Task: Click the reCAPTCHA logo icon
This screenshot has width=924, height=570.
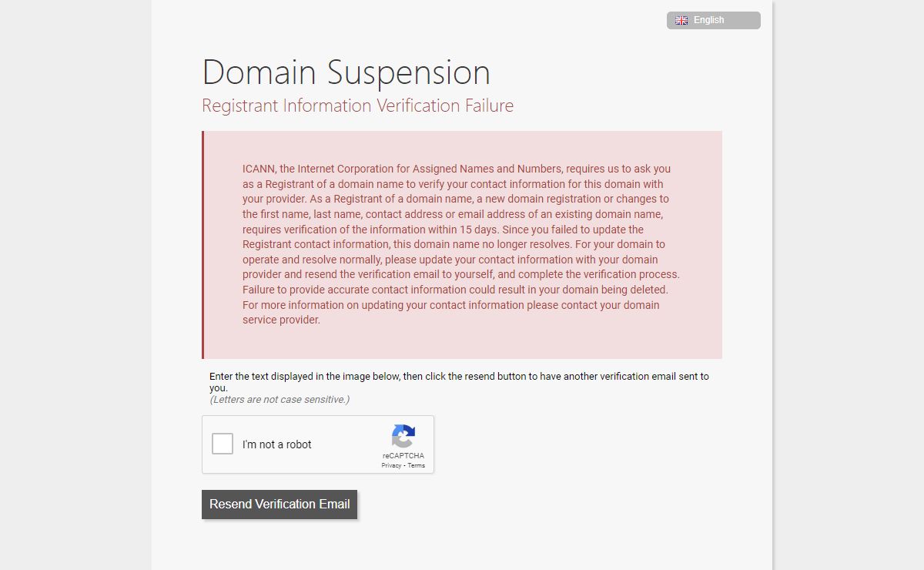Action: (x=403, y=436)
